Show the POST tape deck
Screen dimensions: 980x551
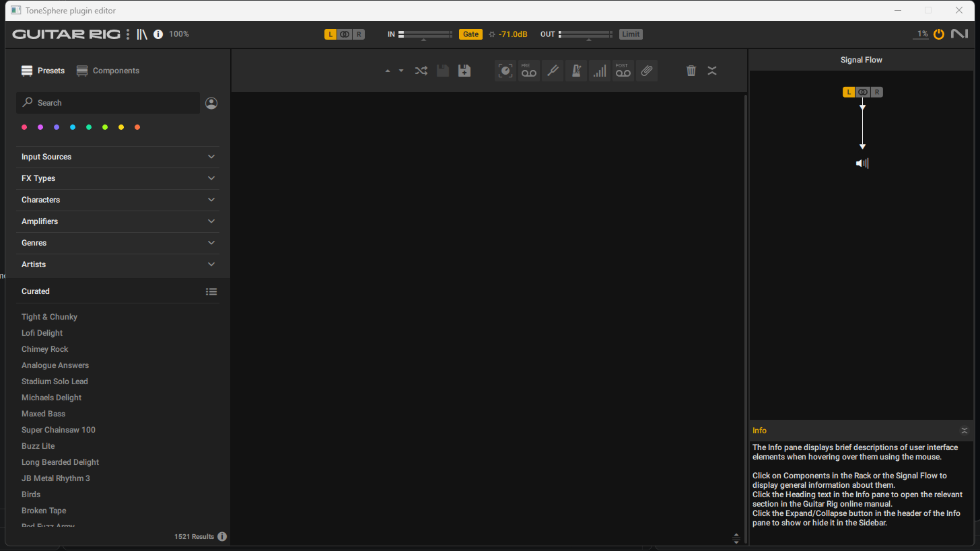(623, 71)
